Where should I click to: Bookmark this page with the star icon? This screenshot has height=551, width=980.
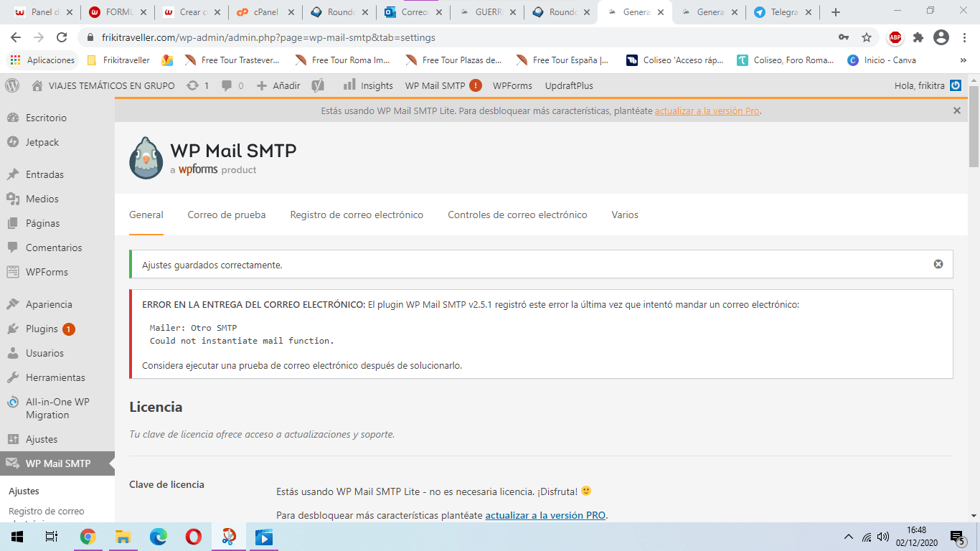(867, 37)
